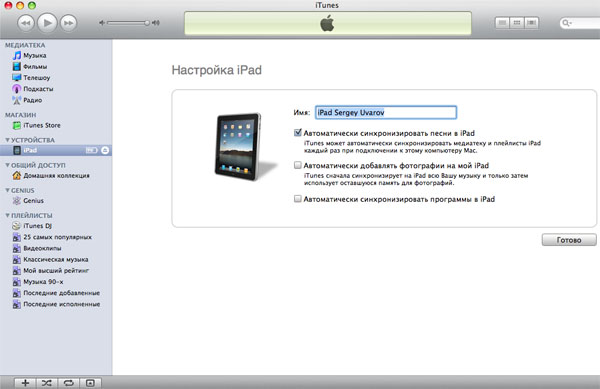Click the iPad eject icon
This screenshot has height=389, width=600.
(105, 150)
